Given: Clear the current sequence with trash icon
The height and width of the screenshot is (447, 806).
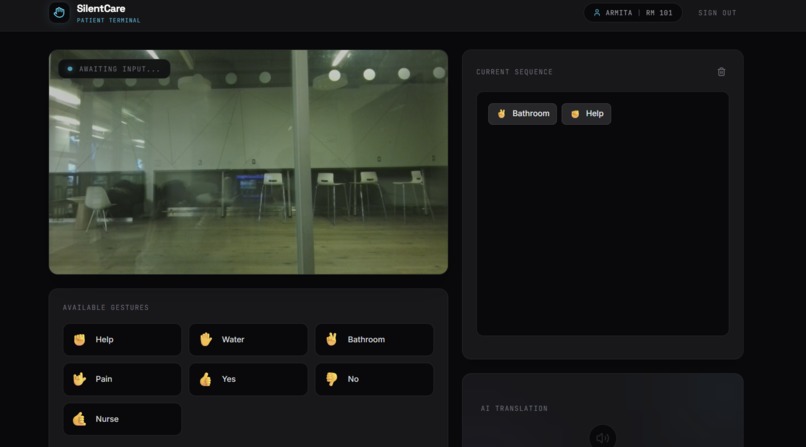Looking at the screenshot, I should [721, 72].
